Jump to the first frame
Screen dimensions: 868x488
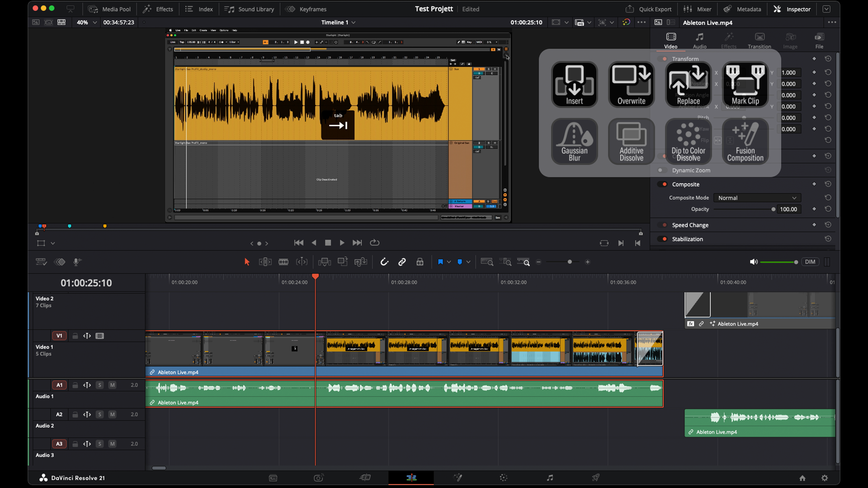[299, 243]
